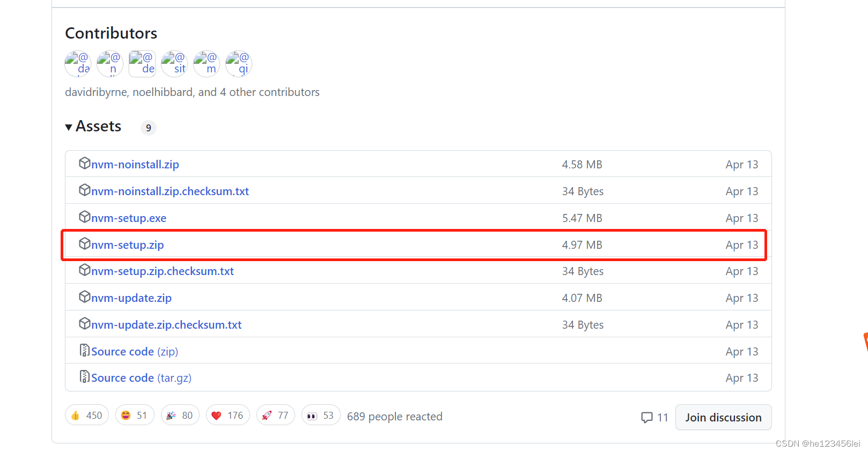Click package icon beside nvm-setup.zip.checksum.txt
The height and width of the screenshot is (452, 868).
point(84,270)
